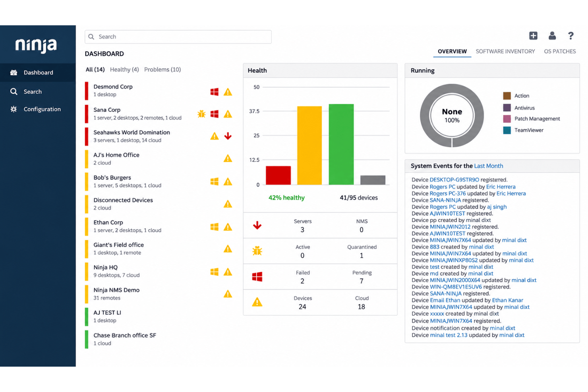Viewport: 588px width, 392px height.
Task: Click Windows icon for Bob's Burgers
Action: click(215, 182)
